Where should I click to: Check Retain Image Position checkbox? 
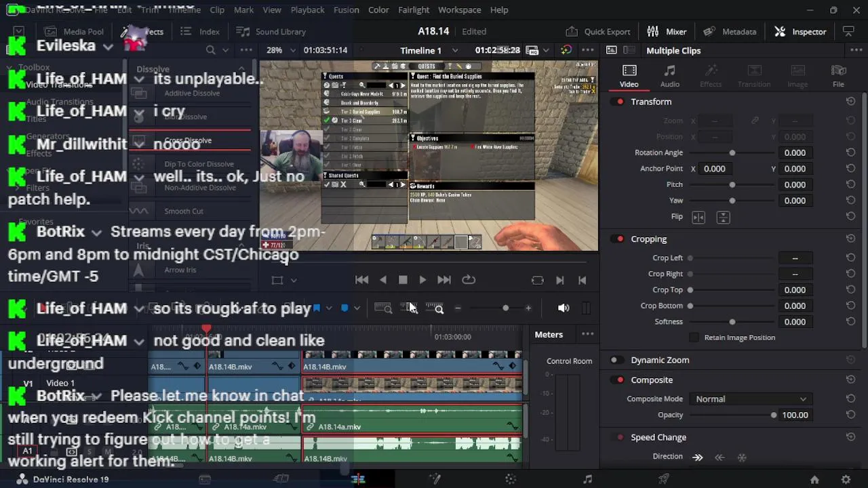tap(694, 338)
